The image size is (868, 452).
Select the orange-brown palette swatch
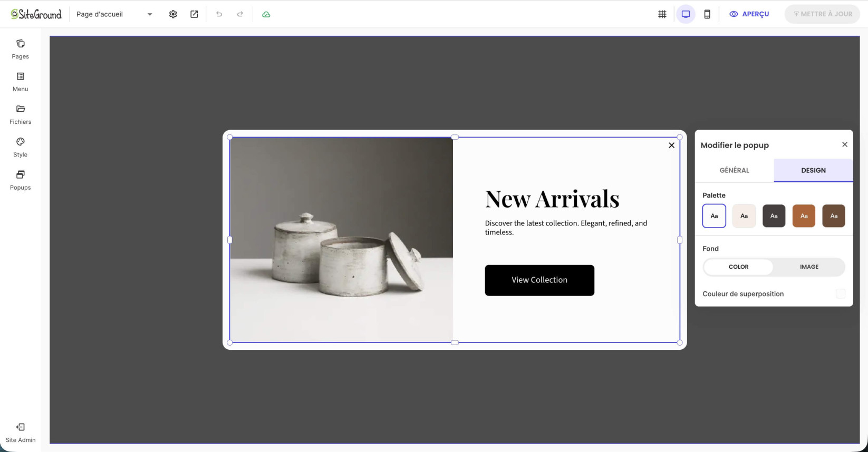click(x=804, y=216)
